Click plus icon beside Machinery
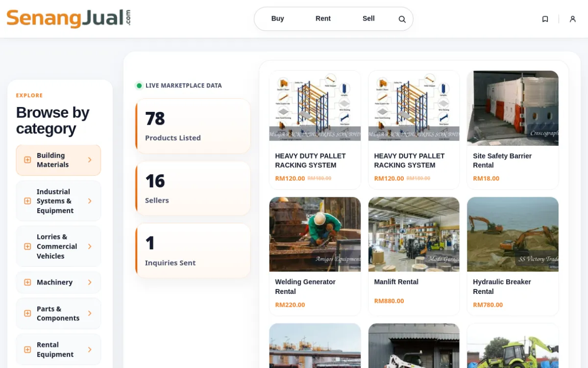 coord(27,283)
